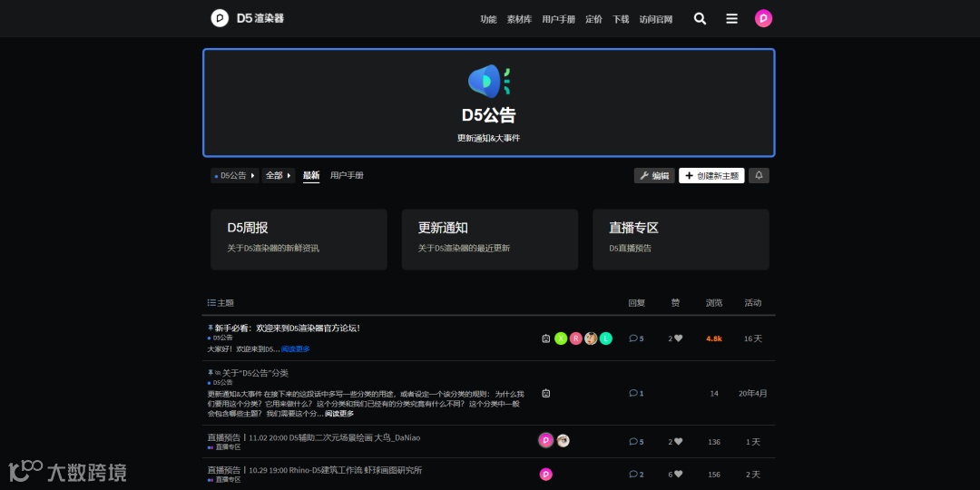Click the D5 渲染器 logo icon

(220, 18)
